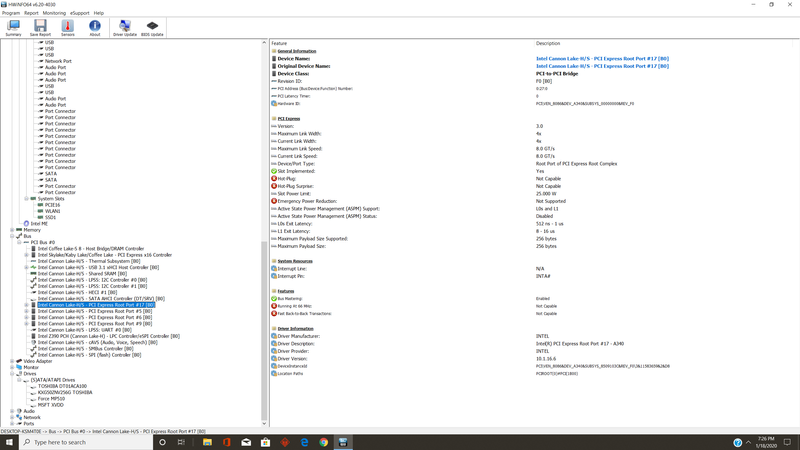This screenshot has width=800, height=450.
Task: Launch the Driver Update tool
Action: pyautogui.click(x=125, y=28)
